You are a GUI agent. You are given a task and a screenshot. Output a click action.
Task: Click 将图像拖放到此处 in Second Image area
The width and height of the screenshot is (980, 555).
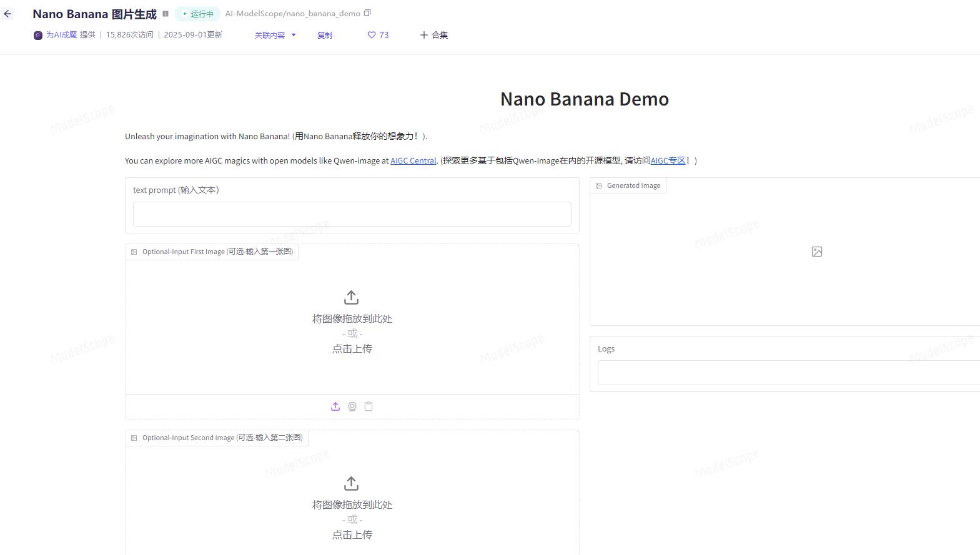(x=352, y=505)
